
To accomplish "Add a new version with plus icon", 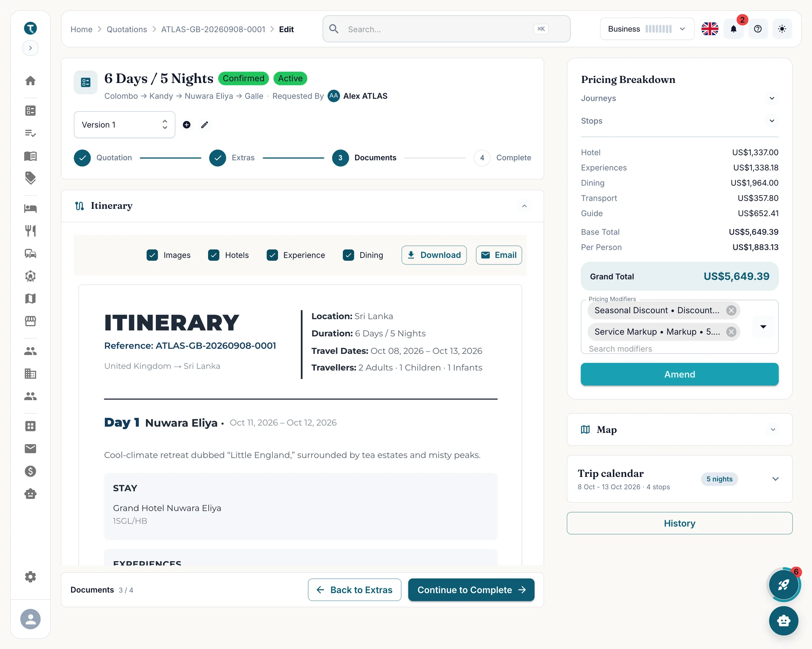I will (x=186, y=125).
